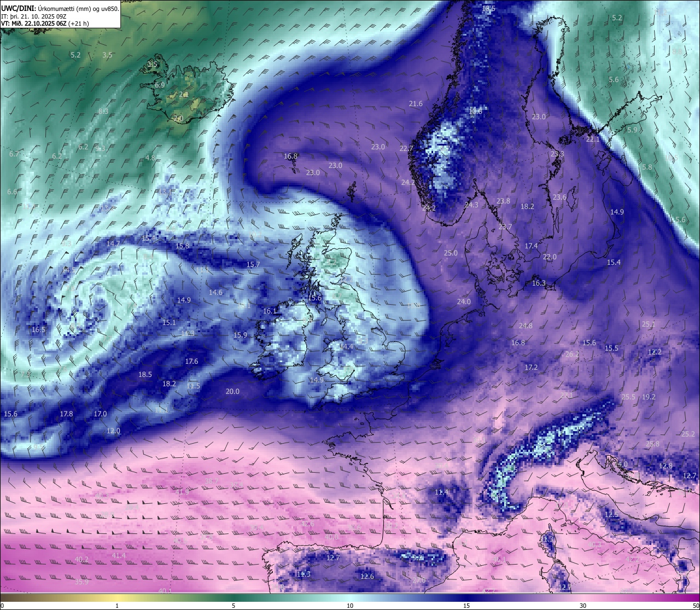The width and height of the screenshot is (700, 610).
Task: Click the 17.8 value in the southwest Atlantic
Action: (66, 414)
